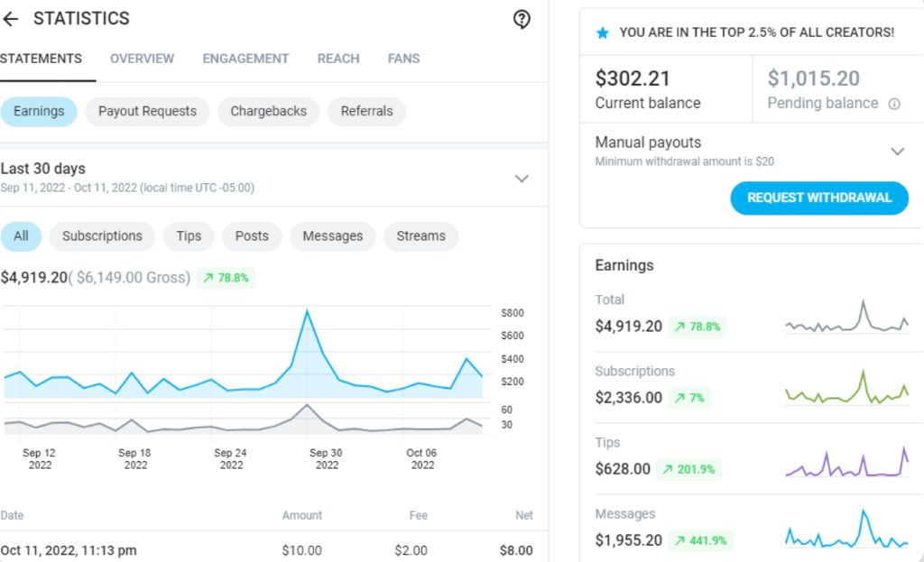Select the Subscriptions filter chip
Image resolution: width=924 pixels, height=562 pixels.
102,236
